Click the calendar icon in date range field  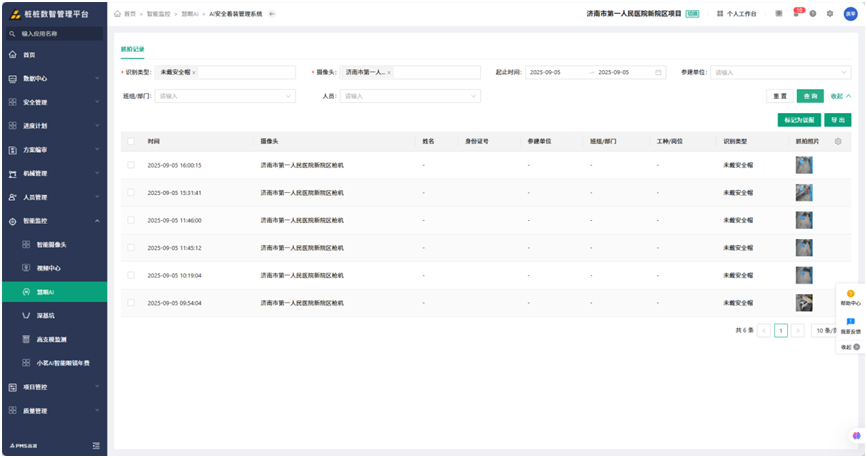(658, 72)
